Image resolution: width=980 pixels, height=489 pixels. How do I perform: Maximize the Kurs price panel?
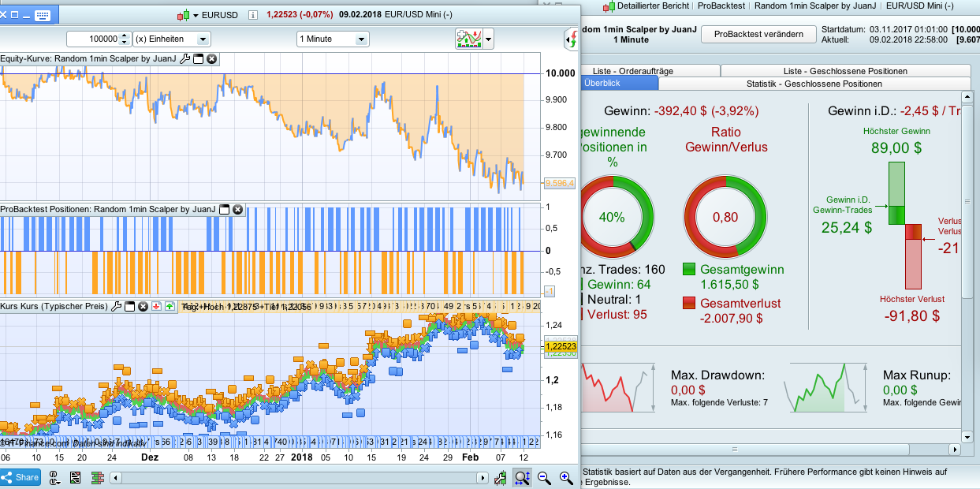[x=130, y=306]
